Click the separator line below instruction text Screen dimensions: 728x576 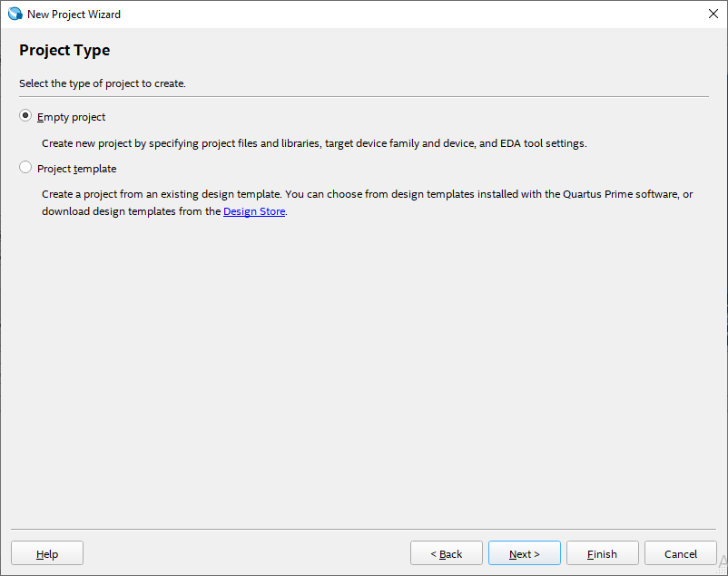[x=363, y=96]
